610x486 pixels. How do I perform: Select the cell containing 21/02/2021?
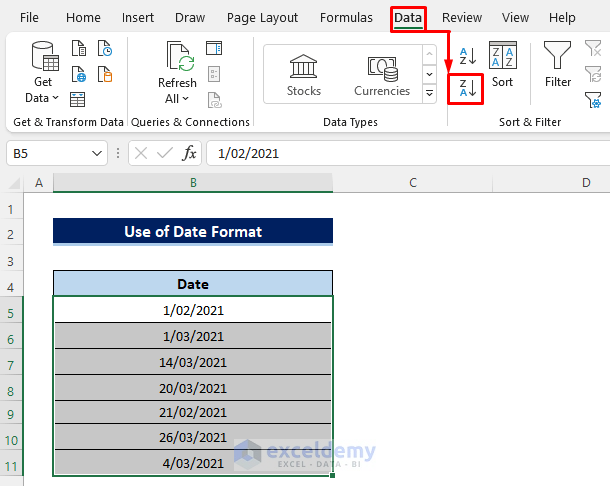point(193,412)
